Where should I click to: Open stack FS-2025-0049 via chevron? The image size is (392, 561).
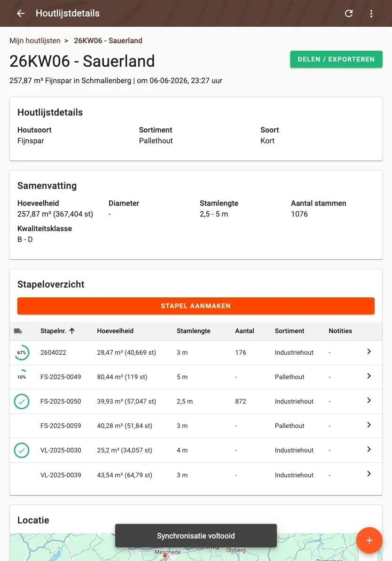[x=369, y=376]
